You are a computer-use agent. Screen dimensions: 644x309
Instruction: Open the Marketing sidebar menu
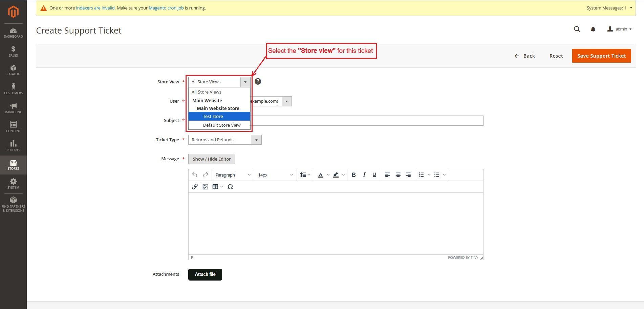point(13,108)
